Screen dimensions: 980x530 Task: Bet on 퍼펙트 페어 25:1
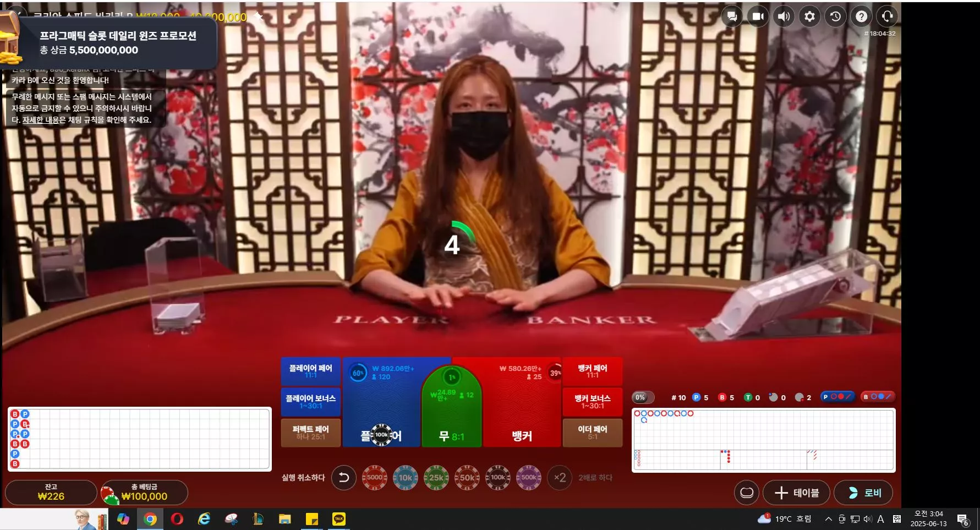click(311, 433)
